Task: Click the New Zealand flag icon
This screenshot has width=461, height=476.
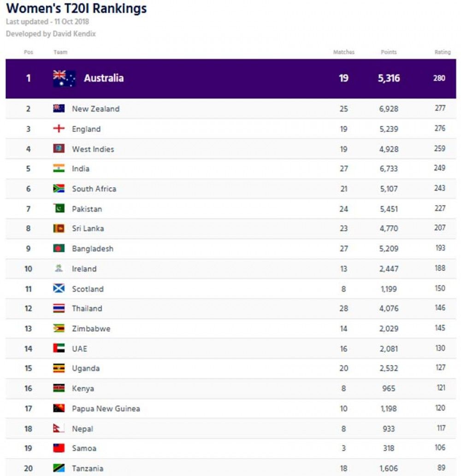Action: tap(59, 109)
